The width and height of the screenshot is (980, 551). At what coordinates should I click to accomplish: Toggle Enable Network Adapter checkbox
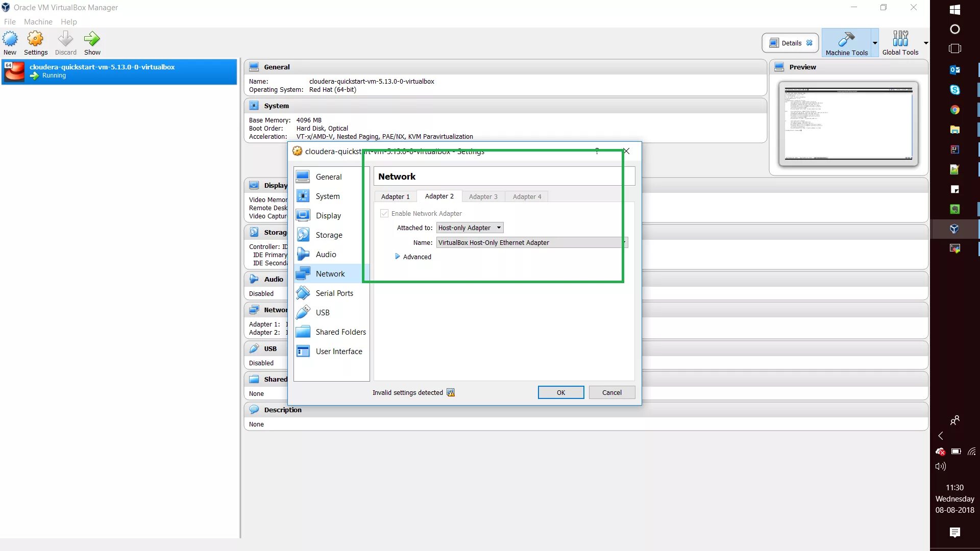tap(384, 213)
